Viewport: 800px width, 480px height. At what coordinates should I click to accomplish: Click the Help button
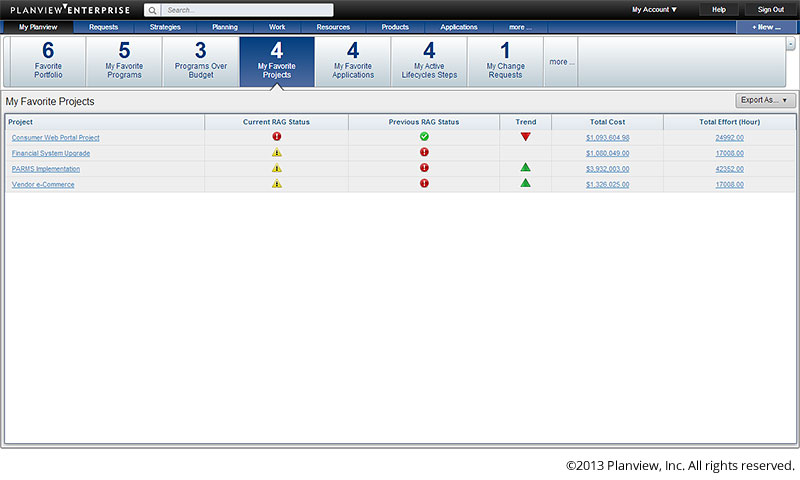click(719, 10)
